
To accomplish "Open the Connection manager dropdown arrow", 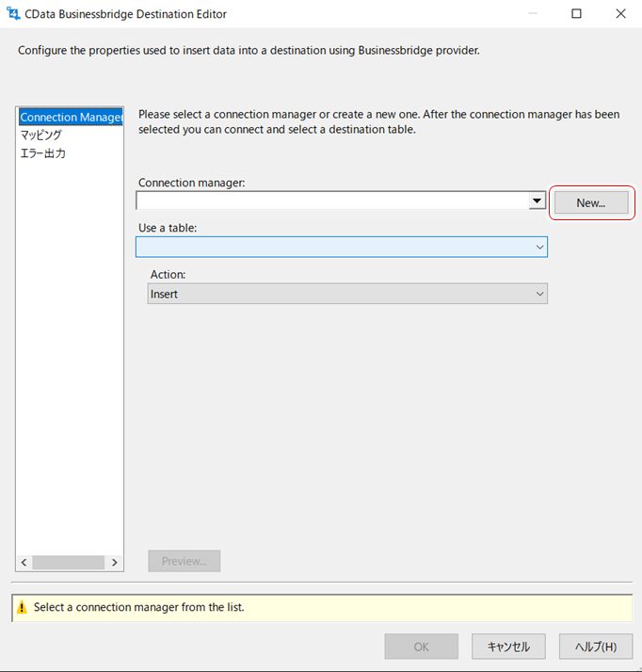I will [537, 200].
